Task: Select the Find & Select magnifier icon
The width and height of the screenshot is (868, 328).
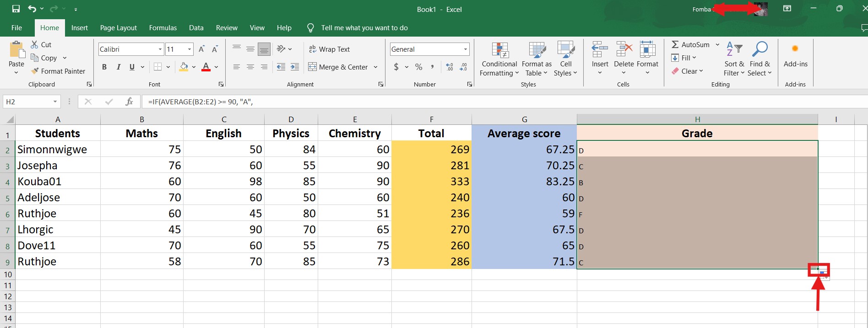Action: (760, 49)
